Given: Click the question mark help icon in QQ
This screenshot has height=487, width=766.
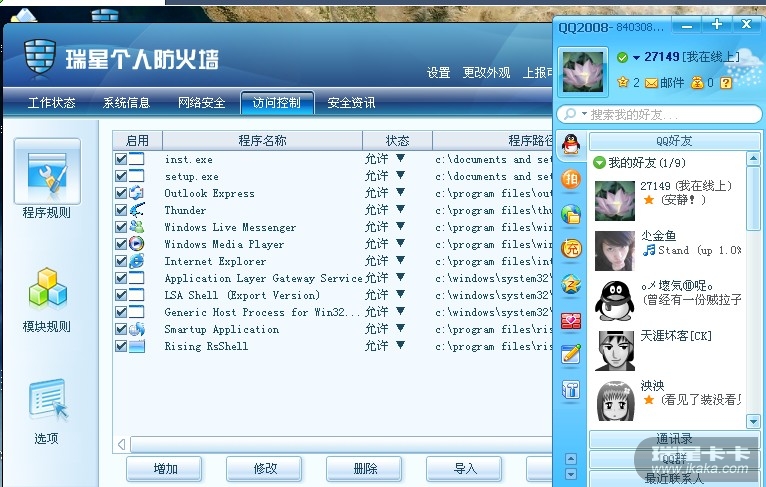Looking at the screenshot, I should click(x=726, y=83).
